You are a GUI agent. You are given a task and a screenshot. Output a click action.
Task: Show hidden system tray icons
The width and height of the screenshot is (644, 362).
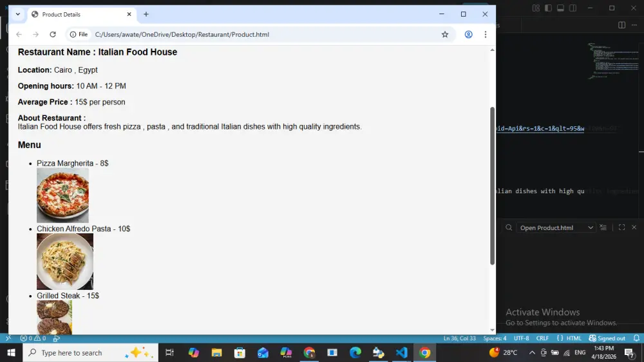(x=532, y=352)
